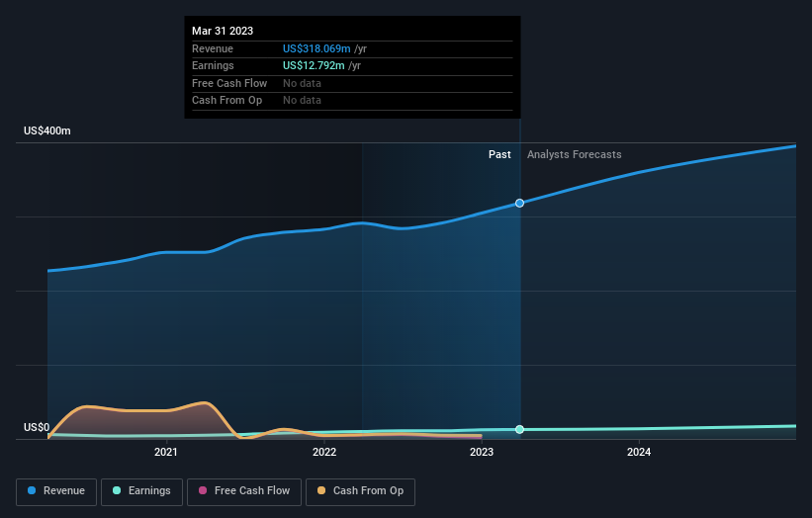Click the US$0 y-axis label
812x518 pixels.
click(37, 427)
